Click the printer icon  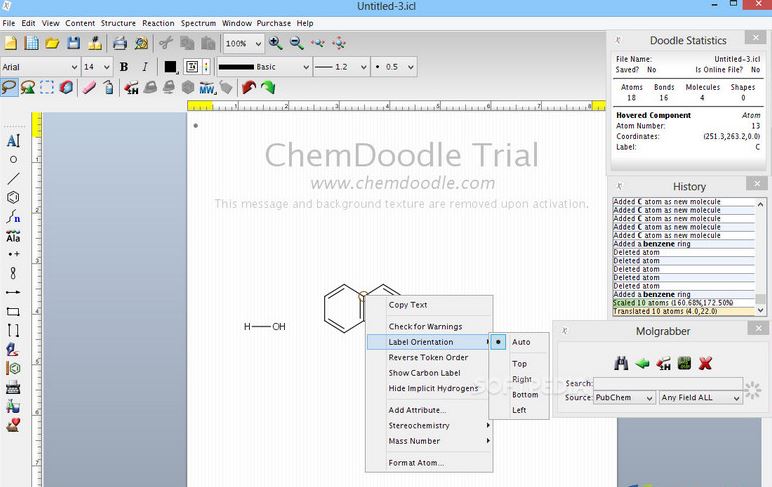[120, 43]
